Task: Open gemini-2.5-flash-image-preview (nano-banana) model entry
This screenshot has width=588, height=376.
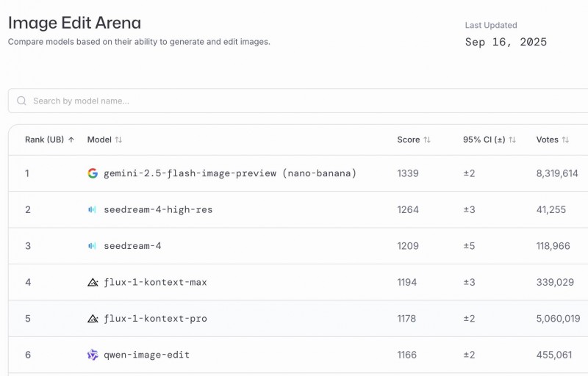Action: [x=230, y=173]
